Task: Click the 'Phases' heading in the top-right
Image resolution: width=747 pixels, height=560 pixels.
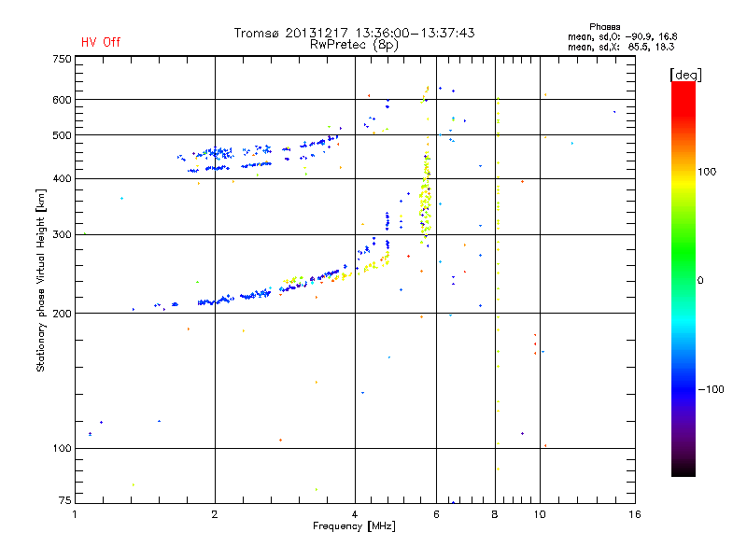Action: click(604, 27)
